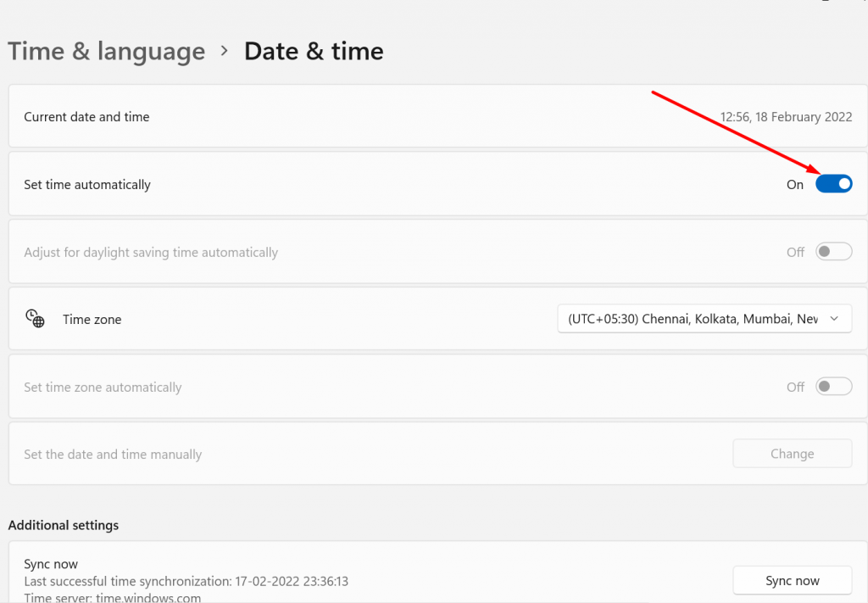Toggle Adjust for daylight saving time switch

coord(833,252)
